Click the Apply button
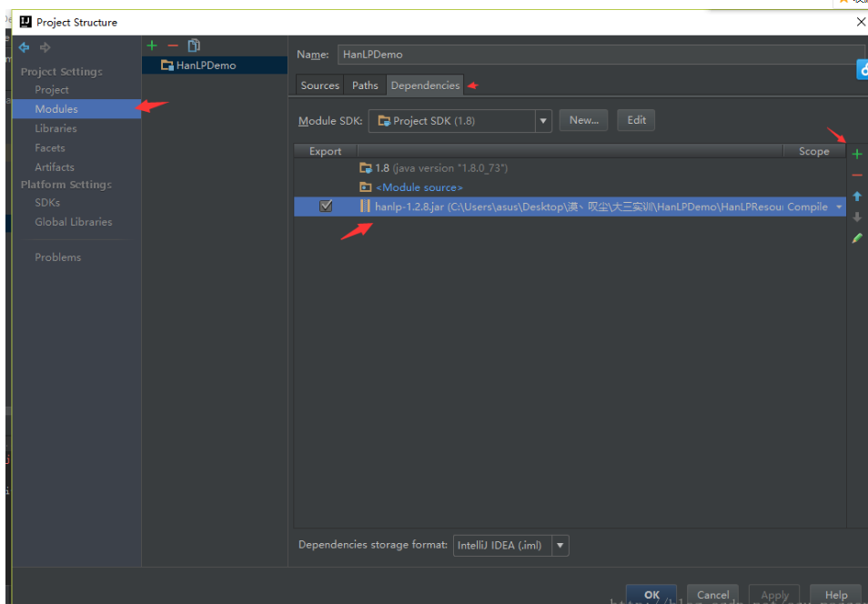The image size is (868, 604). 774,595
